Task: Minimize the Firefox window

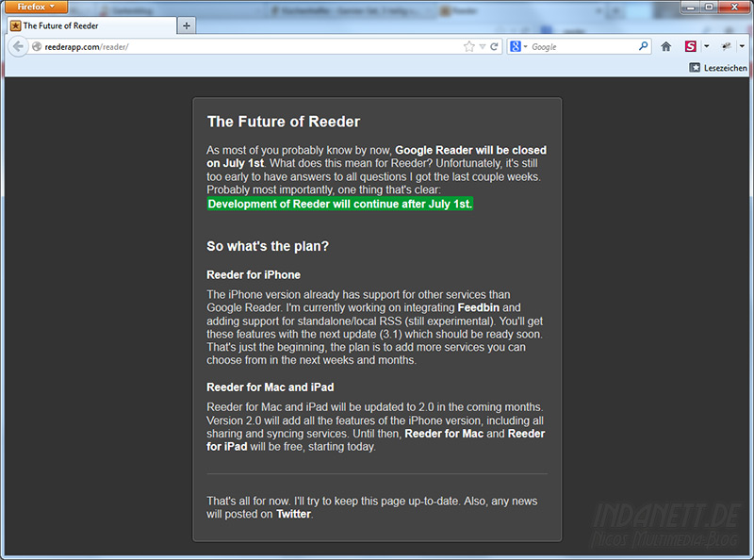Action: pos(691,7)
